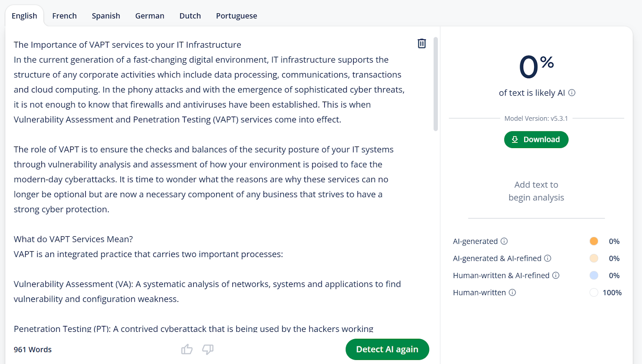642x364 pixels.
Task: Click the 0% value beside AI-generated
Action: [x=614, y=241]
